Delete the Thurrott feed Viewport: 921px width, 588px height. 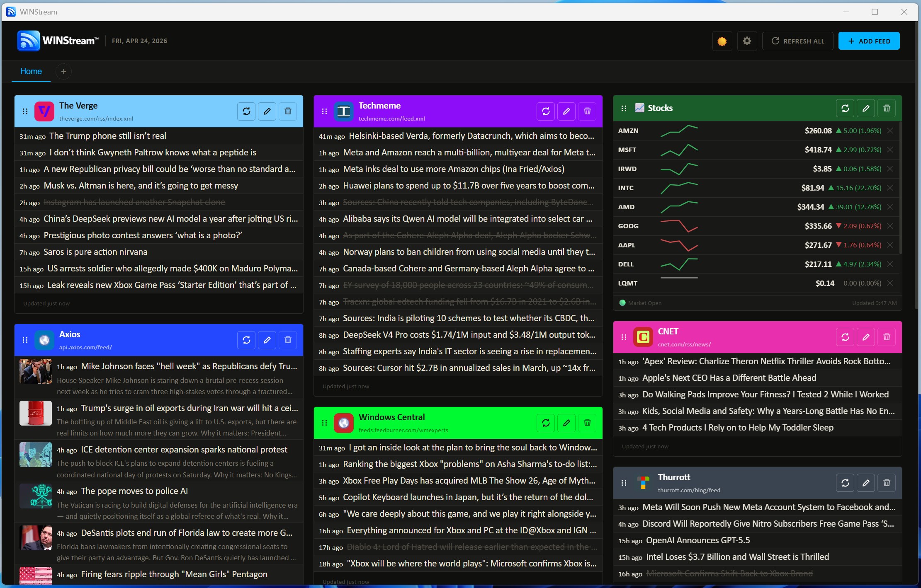[887, 483]
